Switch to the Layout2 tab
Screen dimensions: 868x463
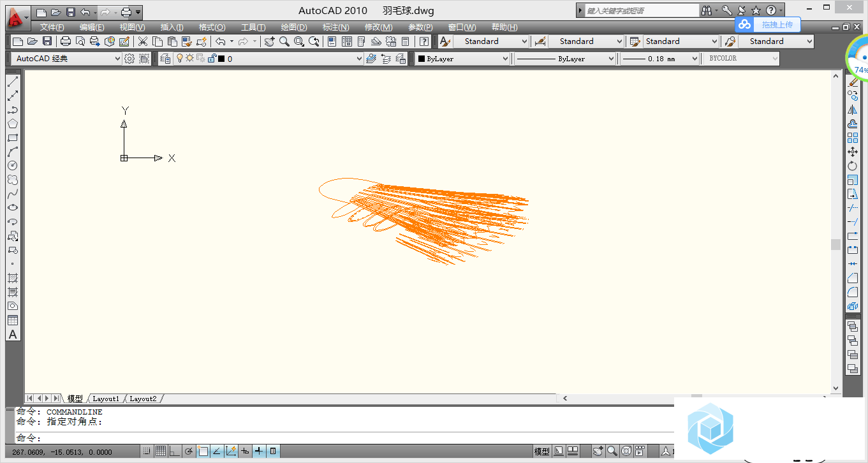(143, 399)
